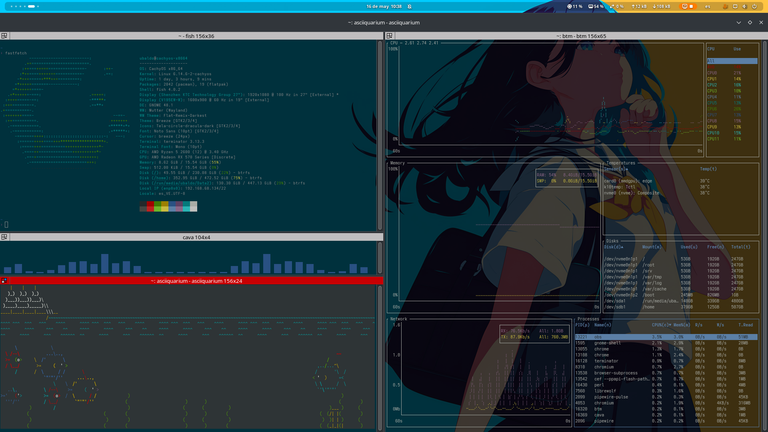Select CPU11 row in btm CPU list
The image size is (768, 432).
pos(732,139)
